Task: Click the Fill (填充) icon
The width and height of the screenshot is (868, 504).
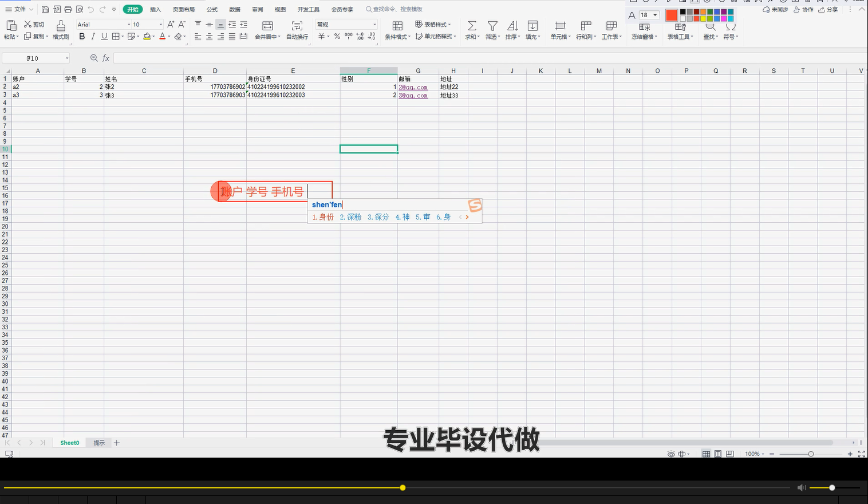Action: pyautogui.click(x=532, y=26)
